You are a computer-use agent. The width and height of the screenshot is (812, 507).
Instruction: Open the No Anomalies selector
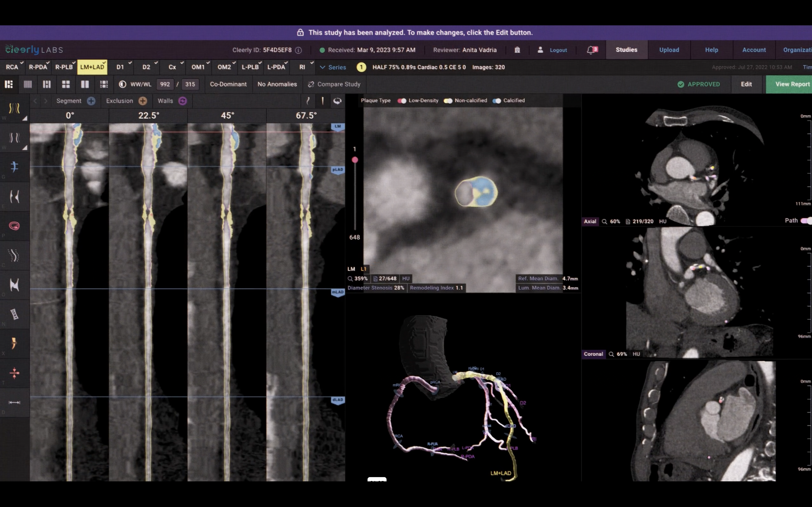point(277,84)
